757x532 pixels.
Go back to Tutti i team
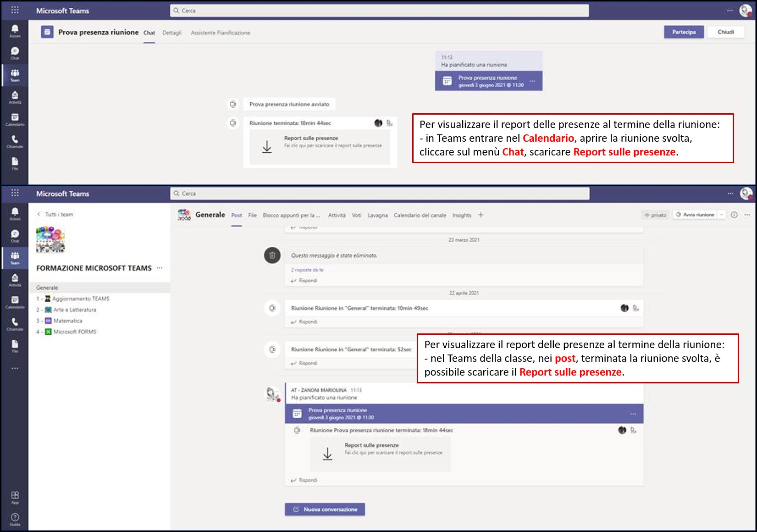pos(55,214)
